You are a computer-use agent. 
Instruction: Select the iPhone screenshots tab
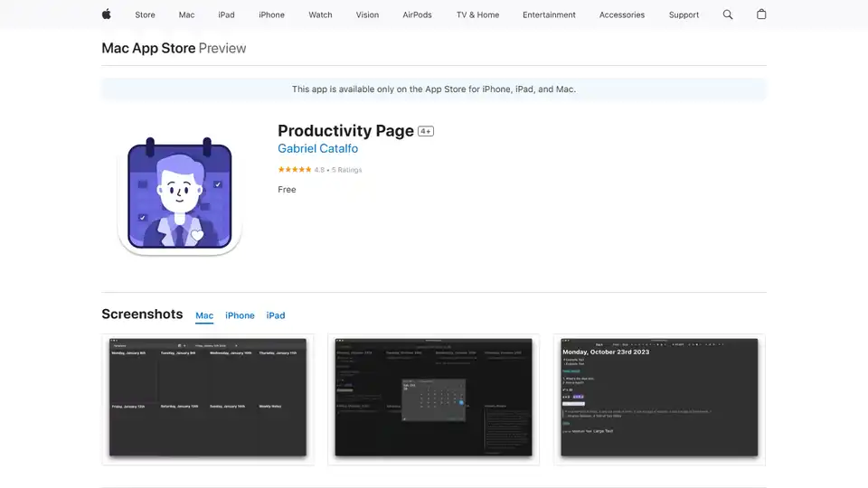(240, 315)
